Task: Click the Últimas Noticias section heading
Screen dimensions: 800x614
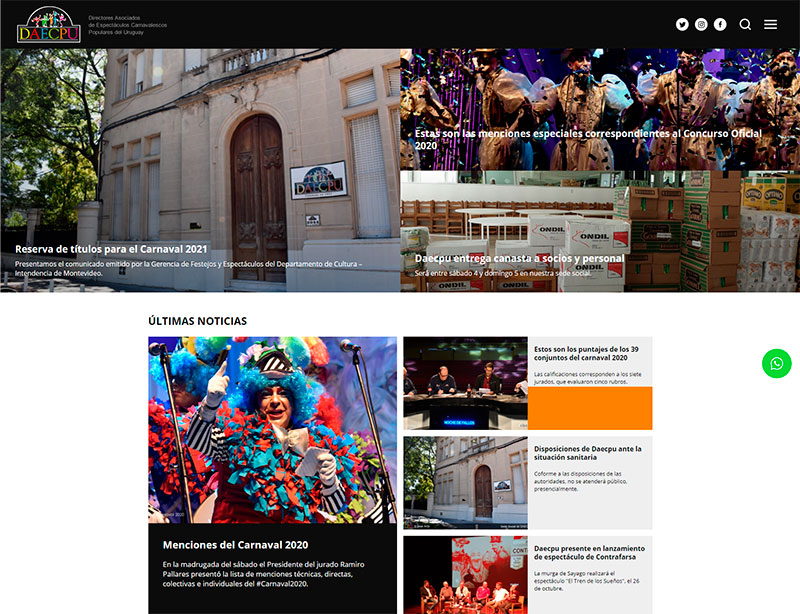Action: [x=197, y=321]
